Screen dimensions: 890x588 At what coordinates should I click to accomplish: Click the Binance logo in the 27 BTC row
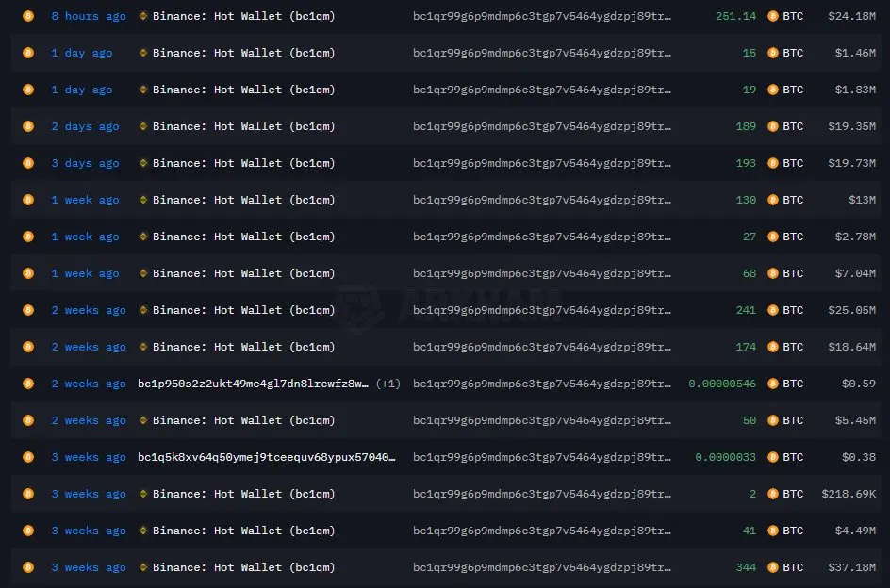click(x=143, y=237)
